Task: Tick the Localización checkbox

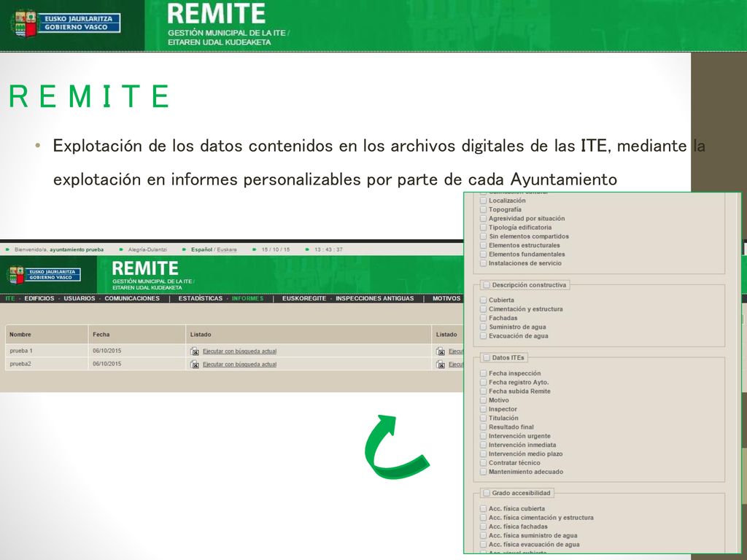Action: point(483,201)
